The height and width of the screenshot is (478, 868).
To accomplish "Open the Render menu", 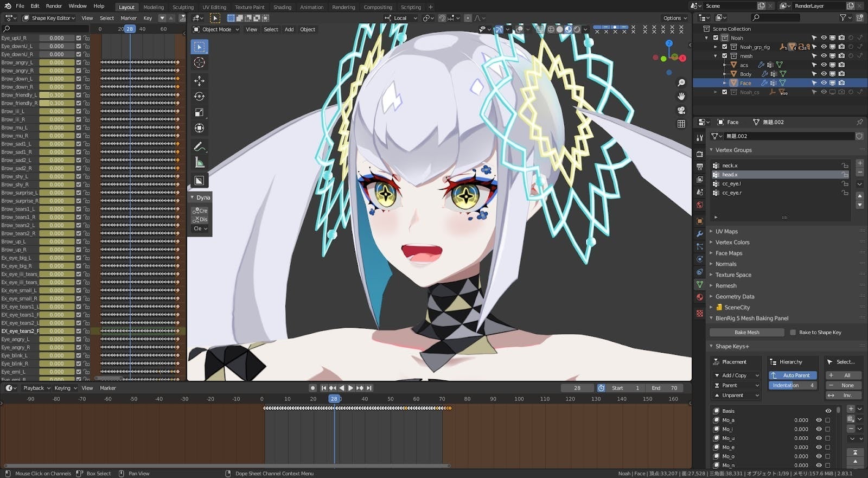I will click(54, 6).
